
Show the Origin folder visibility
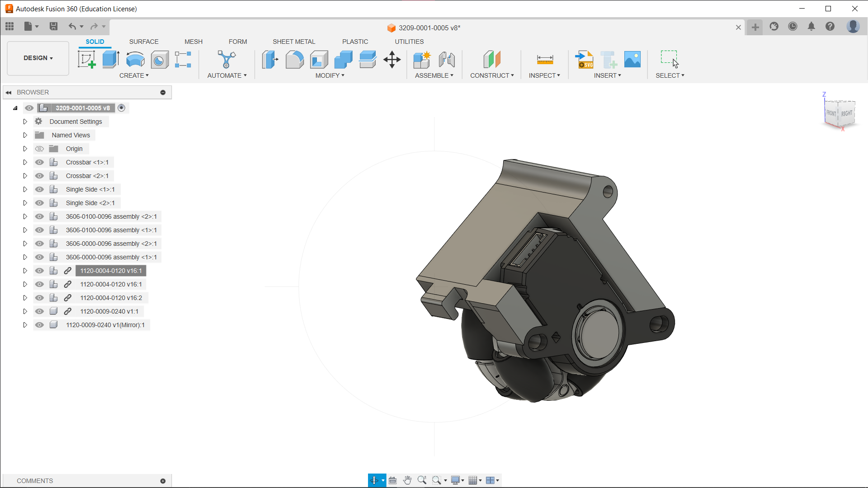click(x=39, y=149)
